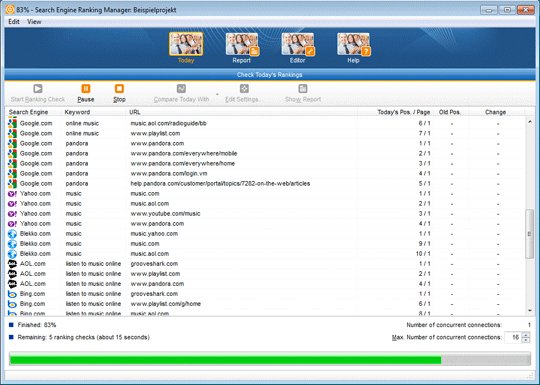
Task: Click Bing icon in grooveshark.com row
Action: [12, 294]
